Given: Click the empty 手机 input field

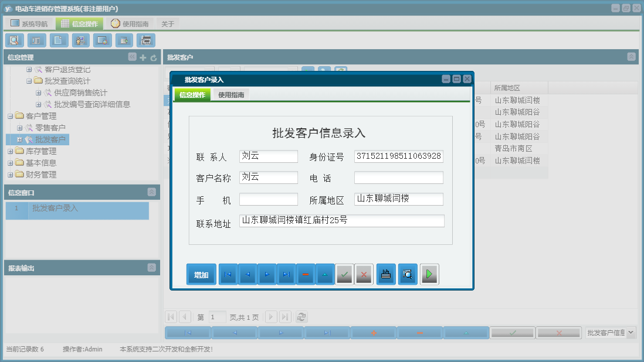Looking at the screenshot, I should coord(269,199).
